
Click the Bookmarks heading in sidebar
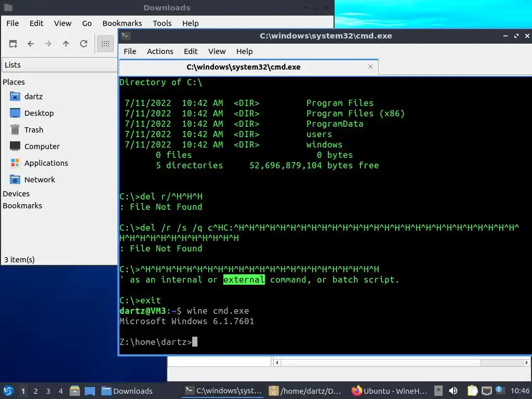[22, 206]
